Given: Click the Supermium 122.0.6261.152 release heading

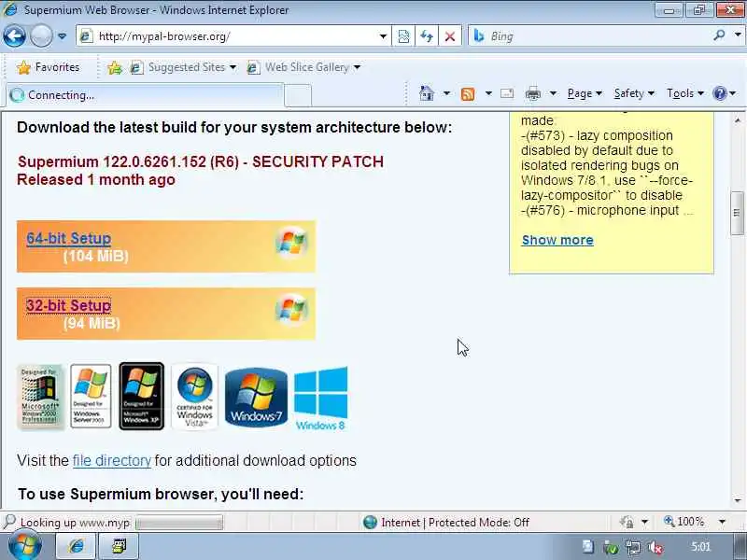Looking at the screenshot, I should click(201, 161).
